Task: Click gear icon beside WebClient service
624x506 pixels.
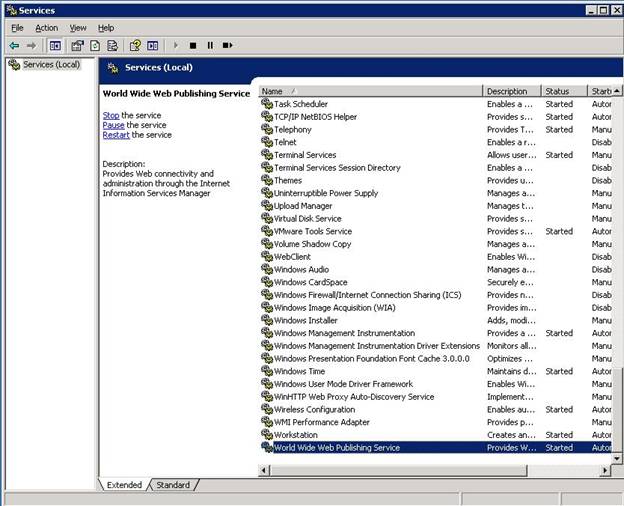Action: (267, 256)
